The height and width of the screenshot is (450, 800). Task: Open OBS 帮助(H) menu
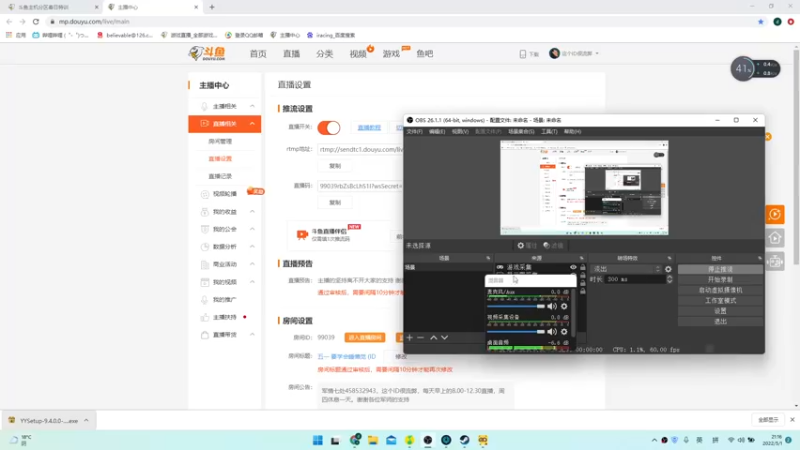[x=572, y=132]
